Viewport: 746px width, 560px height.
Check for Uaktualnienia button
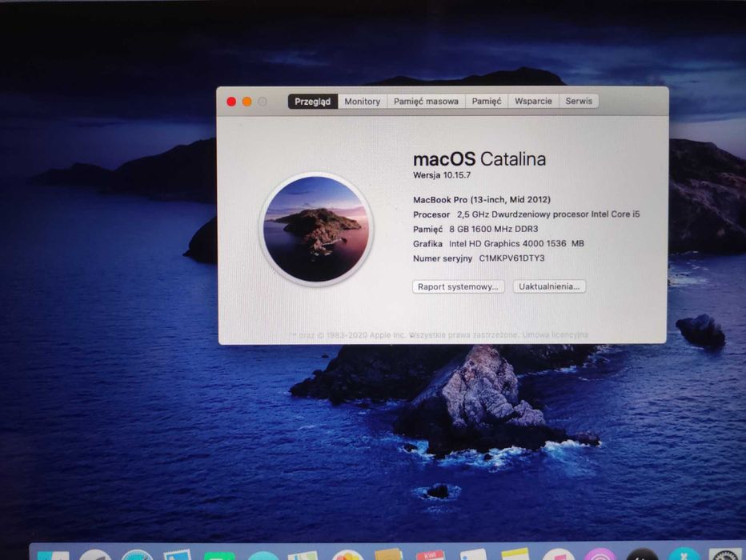549,286
